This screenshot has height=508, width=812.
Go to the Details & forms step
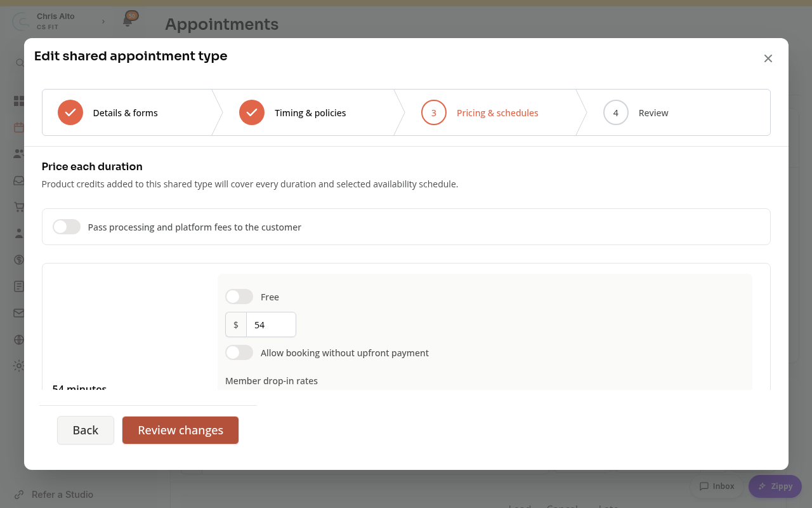tap(127, 112)
